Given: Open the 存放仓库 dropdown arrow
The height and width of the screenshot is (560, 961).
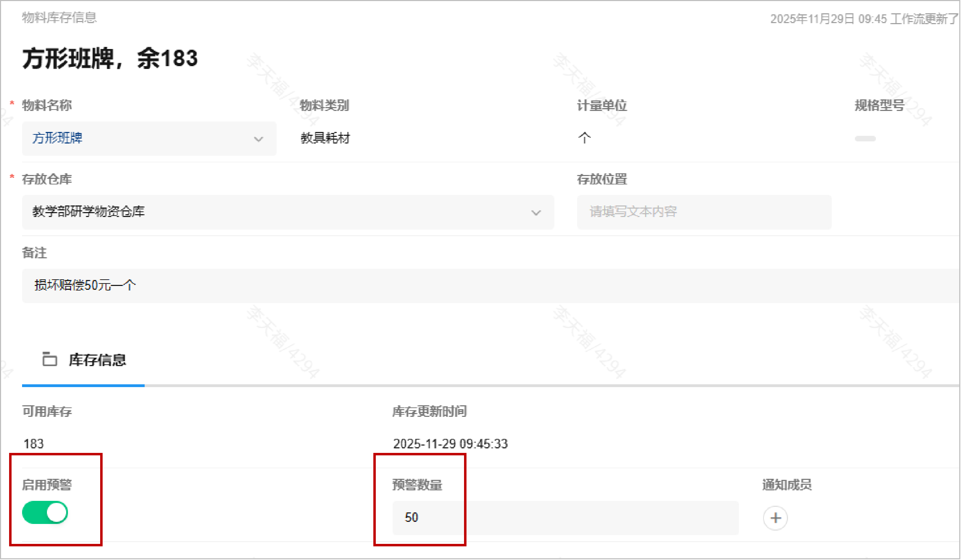Looking at the screenshot, I should (x=536, y=213).
